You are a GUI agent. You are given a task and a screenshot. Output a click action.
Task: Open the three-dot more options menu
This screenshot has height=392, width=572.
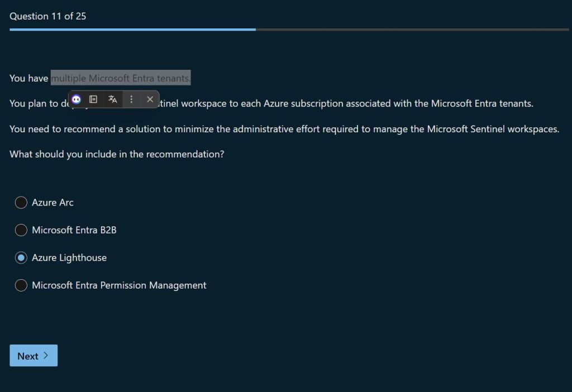pos(131,99)
